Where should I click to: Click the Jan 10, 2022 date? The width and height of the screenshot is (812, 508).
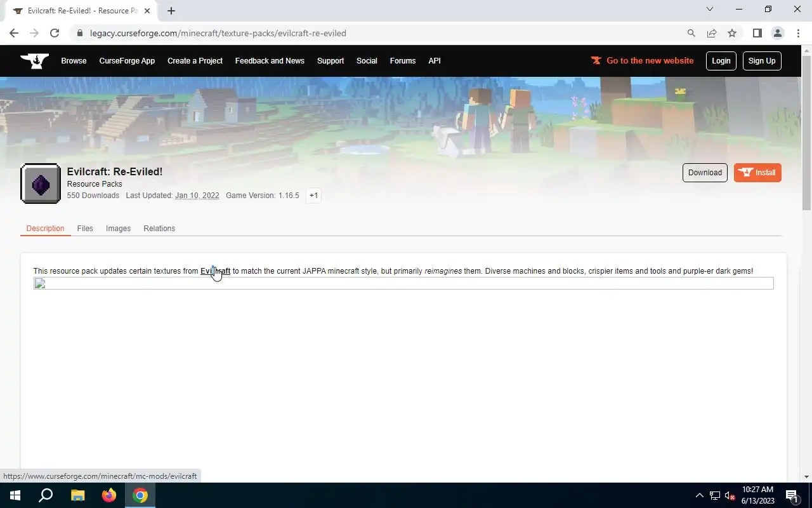click(x=197, y=196)
